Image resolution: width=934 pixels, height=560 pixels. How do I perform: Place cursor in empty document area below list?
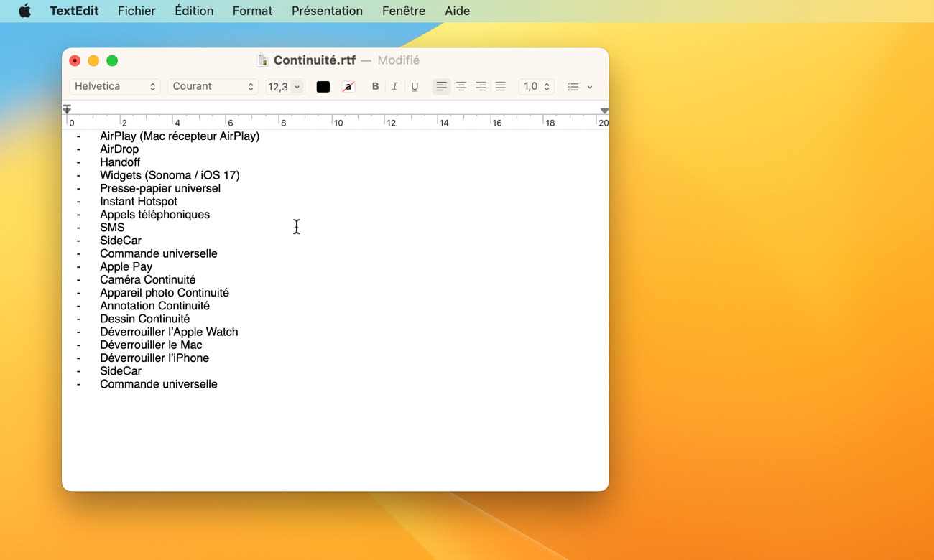point(335,439)
